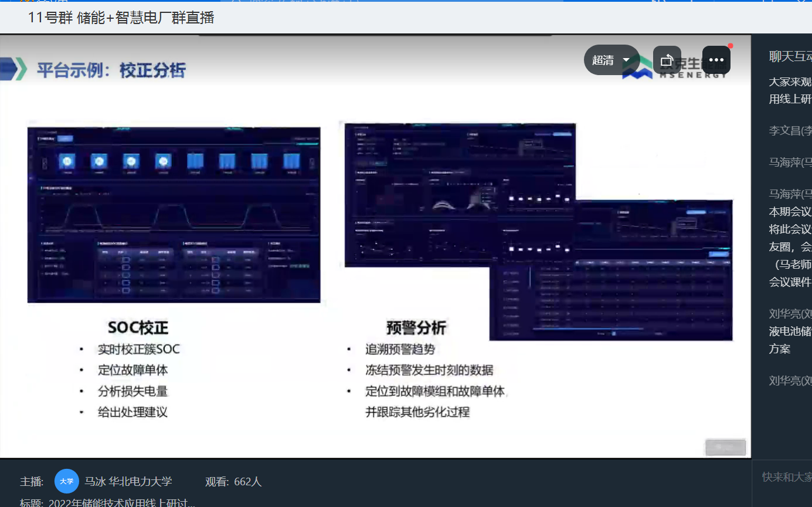The height and width of the screenshot is (507, 812).
Task: Click the slide heading 平台示例: 校正分析
Action: point(111,70)
